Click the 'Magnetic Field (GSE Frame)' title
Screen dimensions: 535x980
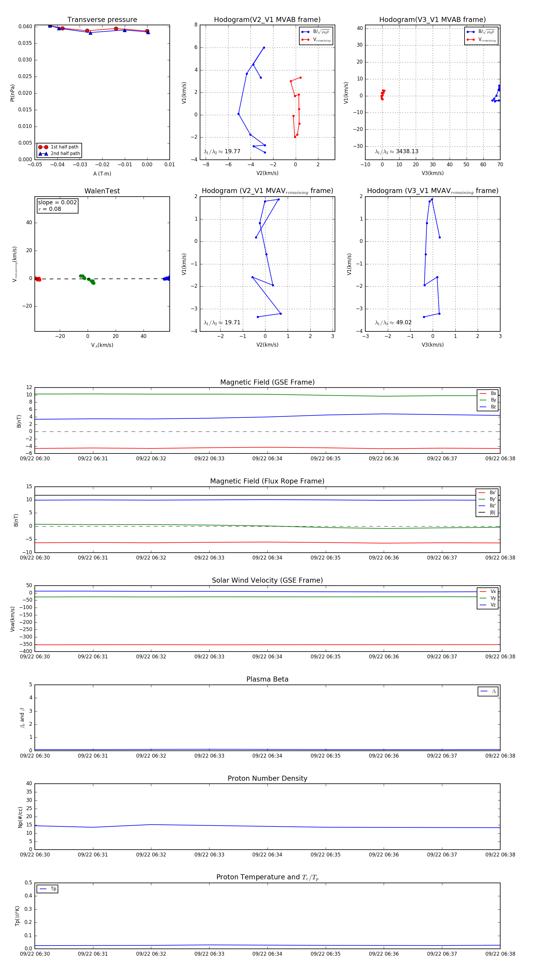coord(267,382)
